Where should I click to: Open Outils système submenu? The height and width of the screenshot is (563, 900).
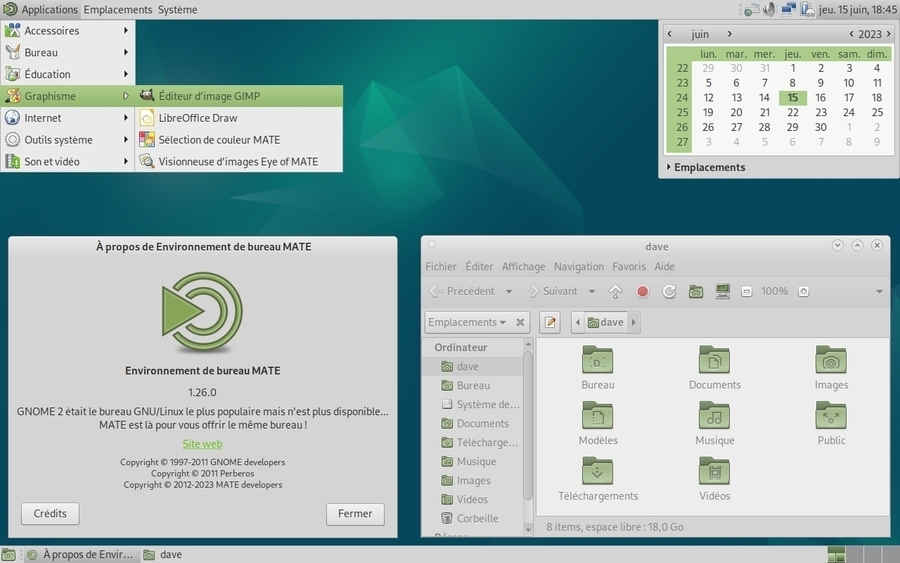68,139
